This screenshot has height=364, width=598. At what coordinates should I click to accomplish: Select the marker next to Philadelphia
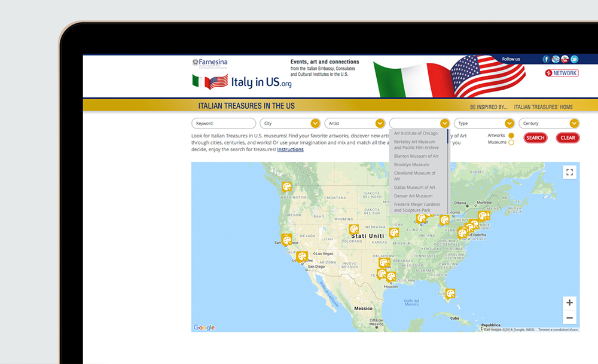point(463,233)
